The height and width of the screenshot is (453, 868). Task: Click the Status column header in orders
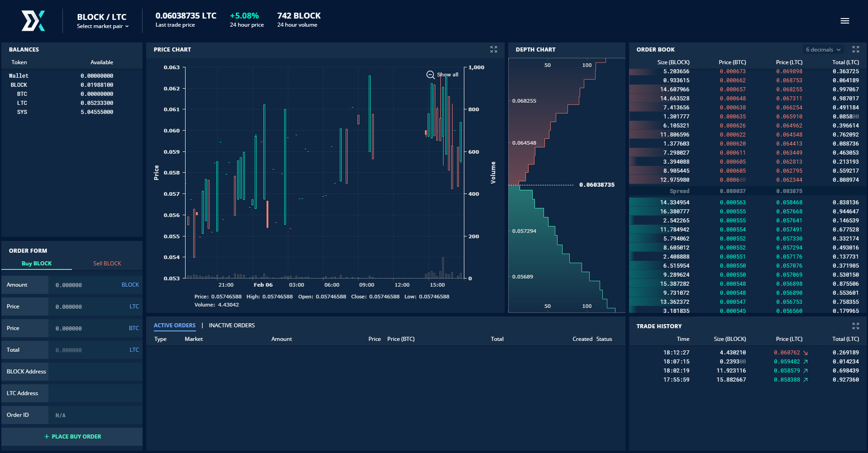point(604,339)
